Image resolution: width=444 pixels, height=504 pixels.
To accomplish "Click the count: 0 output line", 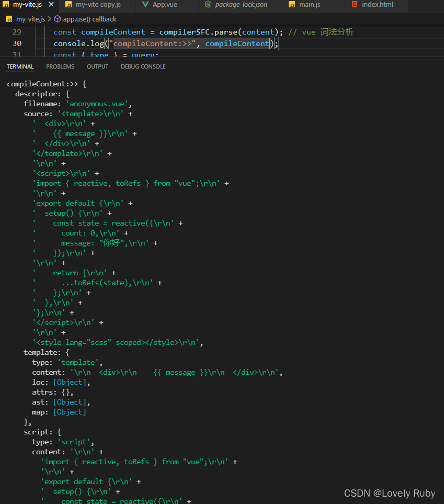I will pyautogui.click(x=81, y=233).
